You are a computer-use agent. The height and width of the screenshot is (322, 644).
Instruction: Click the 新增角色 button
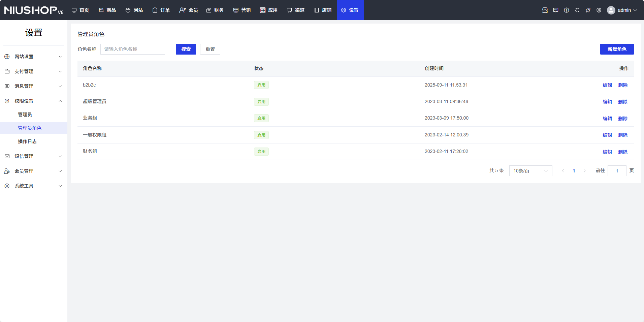(617, 49)
